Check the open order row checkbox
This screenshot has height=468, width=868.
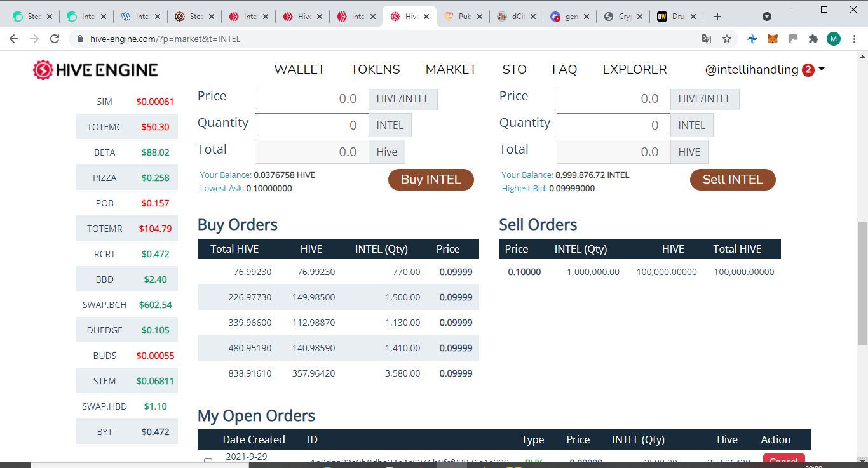click(x=208, y=462)
